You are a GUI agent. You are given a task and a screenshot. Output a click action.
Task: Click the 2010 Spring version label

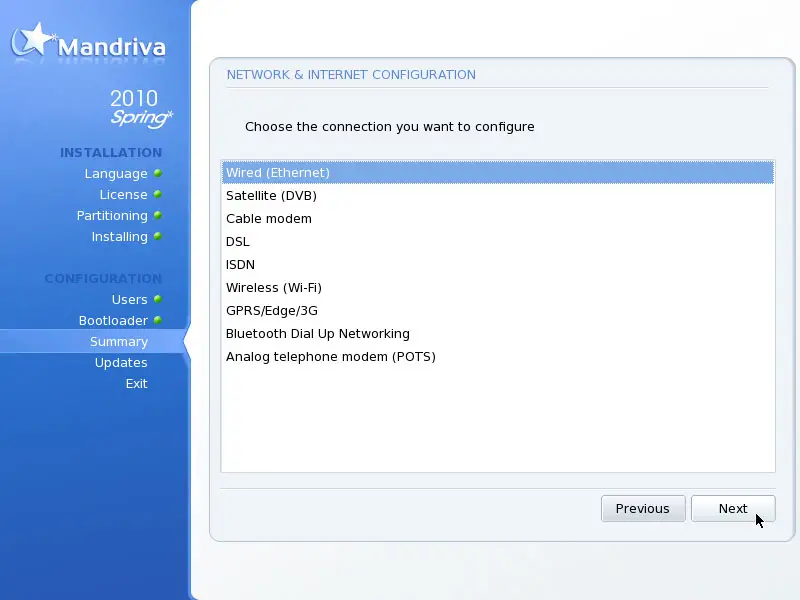point(141,108)
